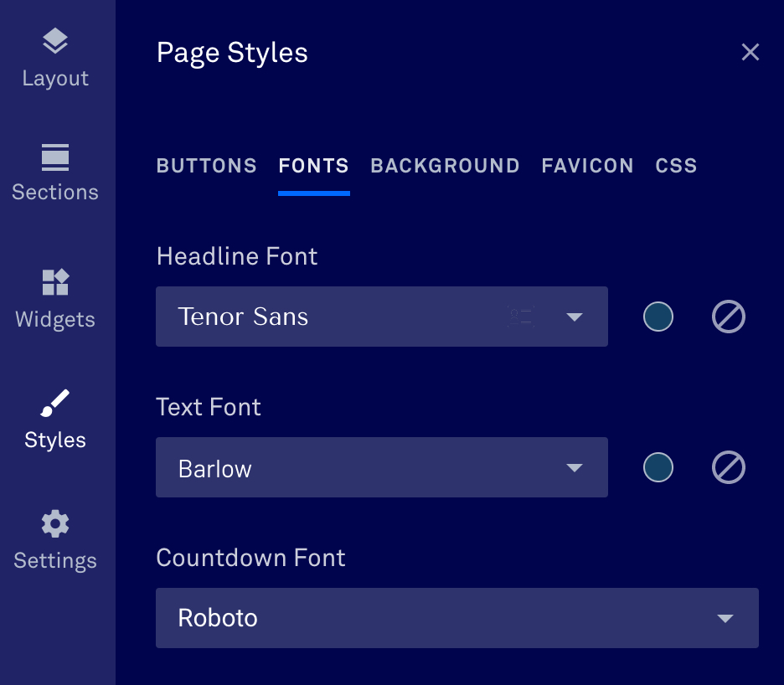Open the Layout panel
This screenshot has height=685, width=784.
point(55,56)
